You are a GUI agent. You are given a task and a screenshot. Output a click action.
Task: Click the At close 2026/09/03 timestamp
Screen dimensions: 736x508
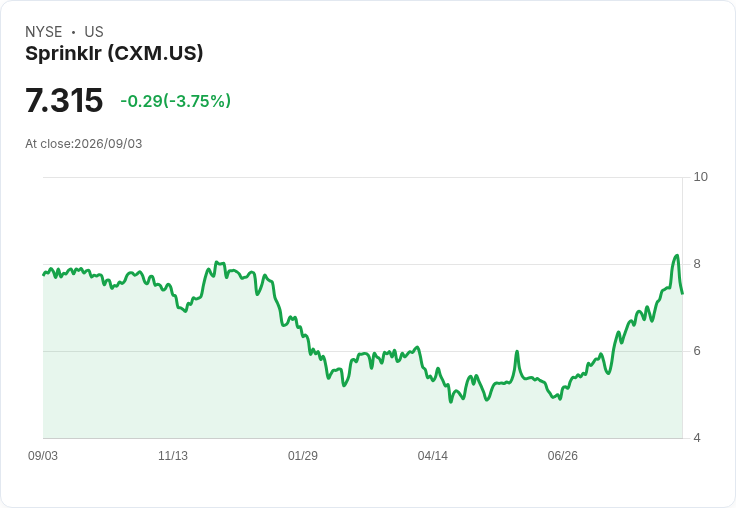[84, 144]
